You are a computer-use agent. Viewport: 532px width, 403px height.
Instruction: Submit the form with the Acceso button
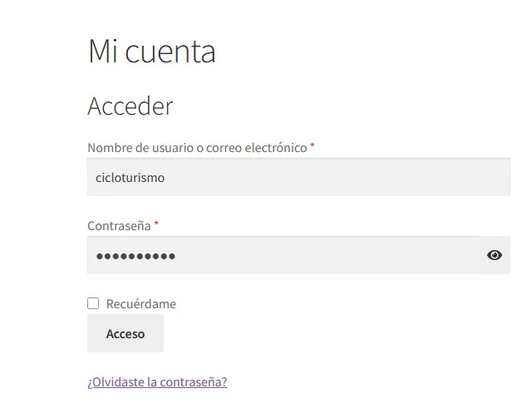tap(126, 333)
